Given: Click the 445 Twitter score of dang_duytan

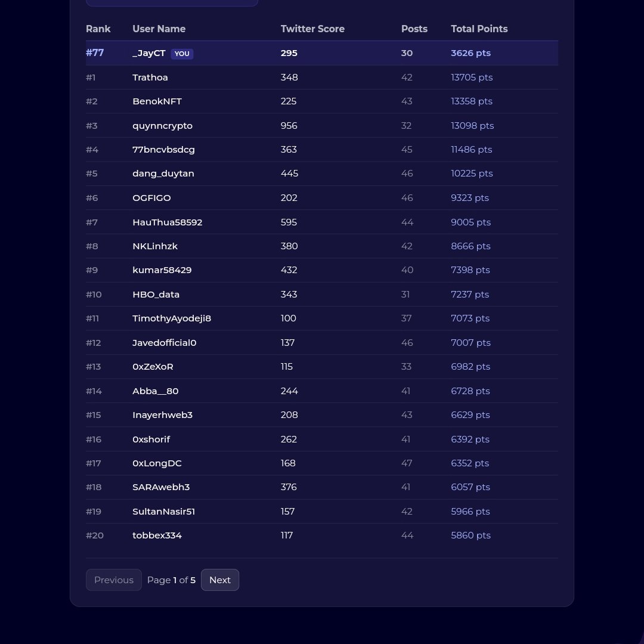Looking at the screenshot, I should (x=289, y=174).
